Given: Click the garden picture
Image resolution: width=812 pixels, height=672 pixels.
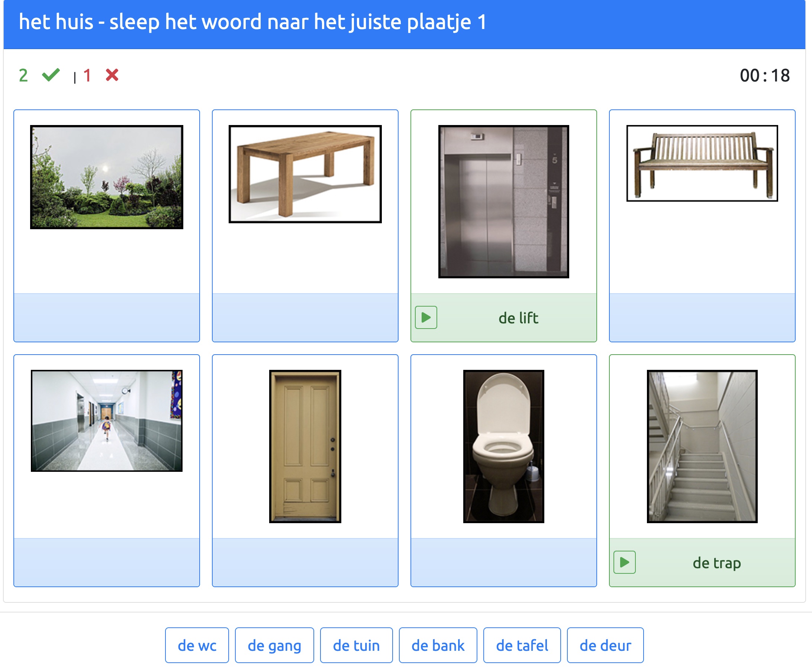Looking at the screenshot, I should point(107,177).
